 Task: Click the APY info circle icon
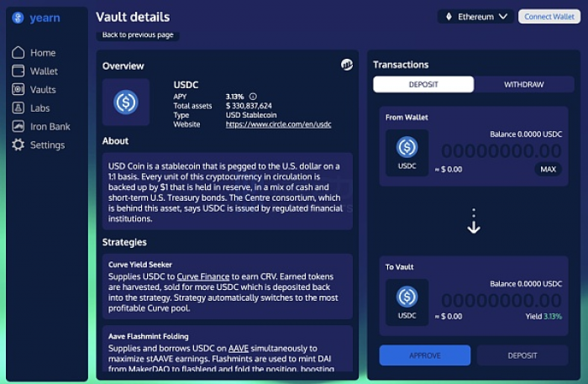[253, 97]
